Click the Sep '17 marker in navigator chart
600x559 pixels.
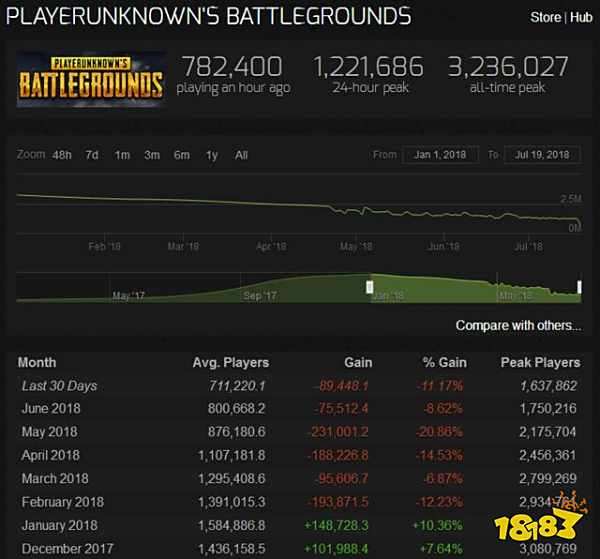[x=260, y=296]
